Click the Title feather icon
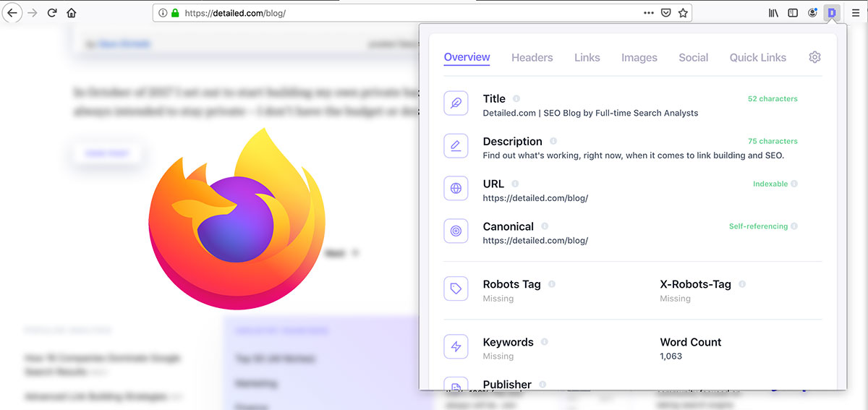Image resolution: width=868 pixels, height=410 pixels. coord(456,103)
